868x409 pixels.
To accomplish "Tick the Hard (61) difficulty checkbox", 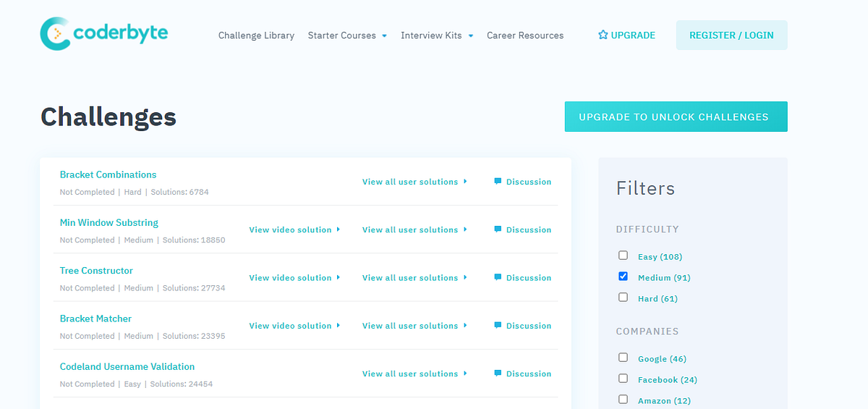I will 623,298.
